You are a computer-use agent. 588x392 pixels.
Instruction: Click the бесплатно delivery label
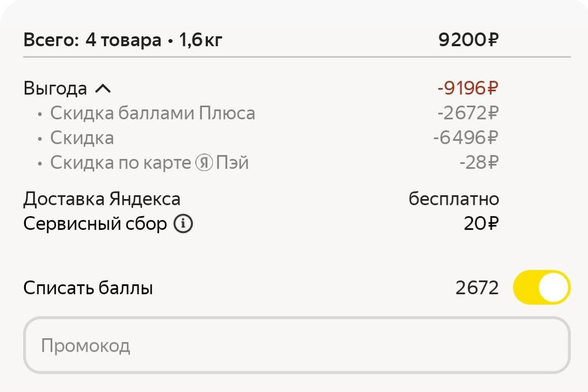pyautogui.click(x=453, y=198)
